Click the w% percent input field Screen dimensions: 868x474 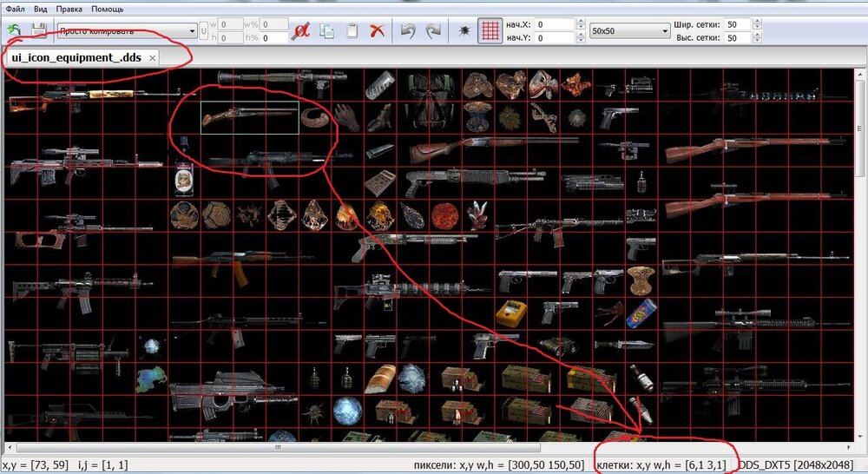click(274, 24)
